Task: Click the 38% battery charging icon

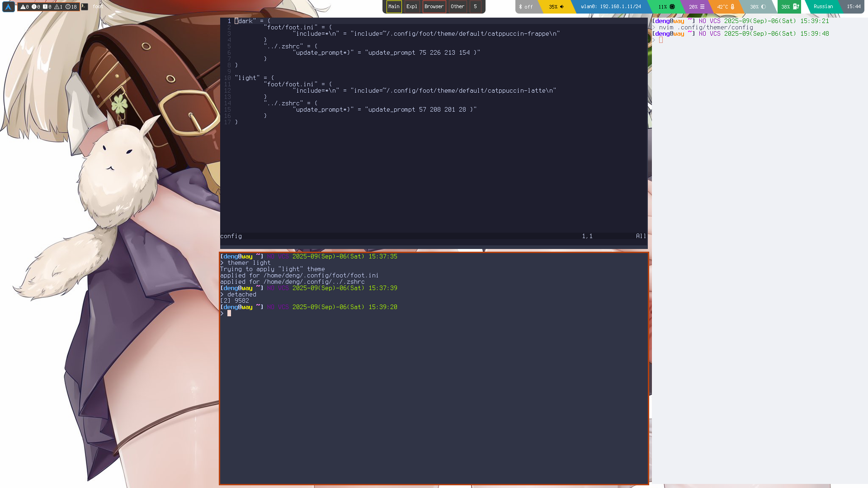Action: click(x=796, y=7)
